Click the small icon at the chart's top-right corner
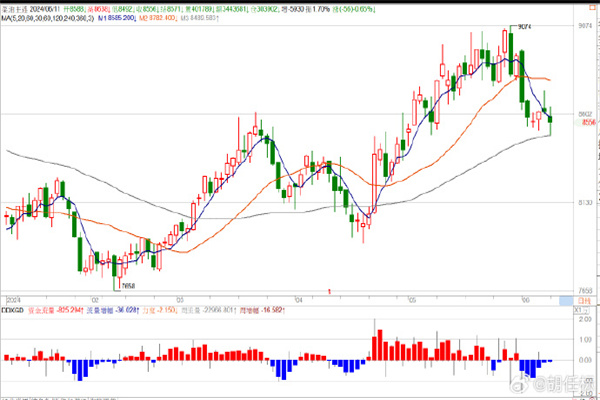Screen dimensions: 600x400 click(591, 6)
